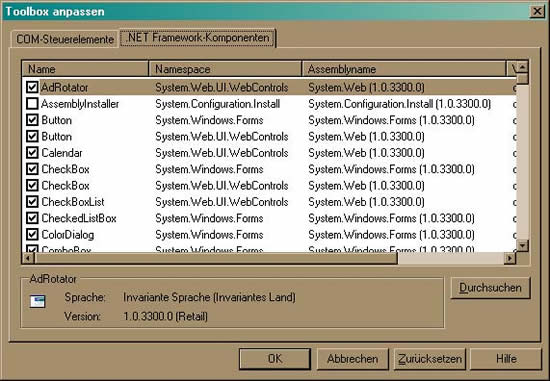Select the CheckedListBox row name
The height and width of the screenshot is (381, 550).
[79, 218]
